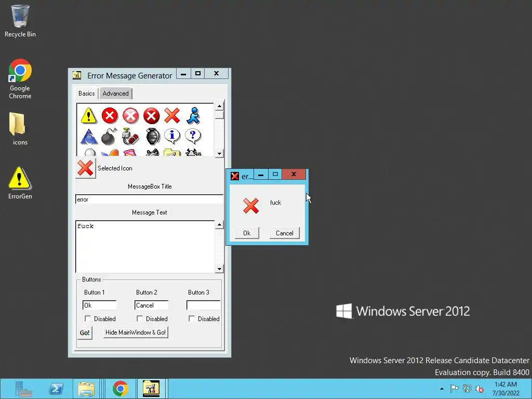Open the taskbar clock showing 1:42 AM
The image size is (532, 399).
tap(506, 389)
